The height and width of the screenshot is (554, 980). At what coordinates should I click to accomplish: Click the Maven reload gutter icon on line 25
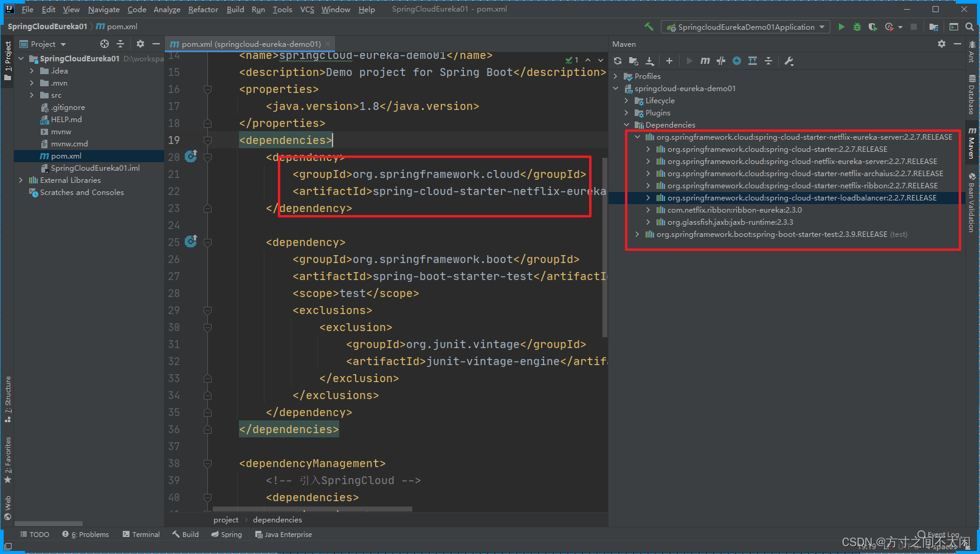point(191,241)
